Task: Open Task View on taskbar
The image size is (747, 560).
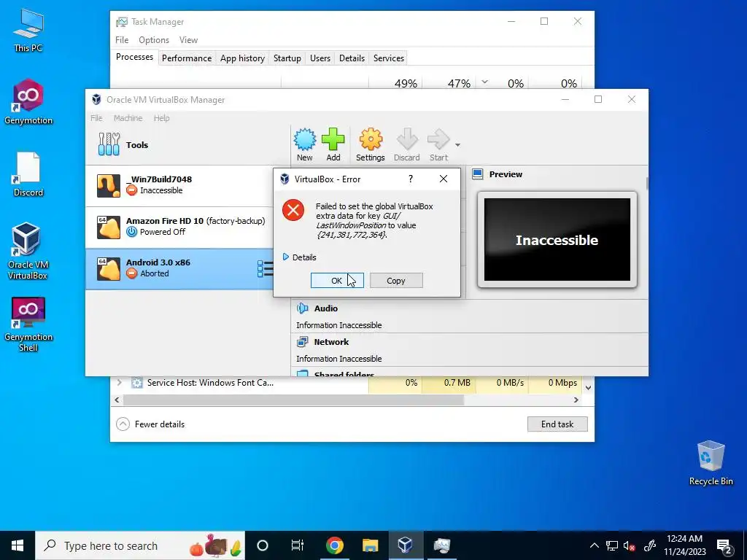Action: click(x=298, y=545)
